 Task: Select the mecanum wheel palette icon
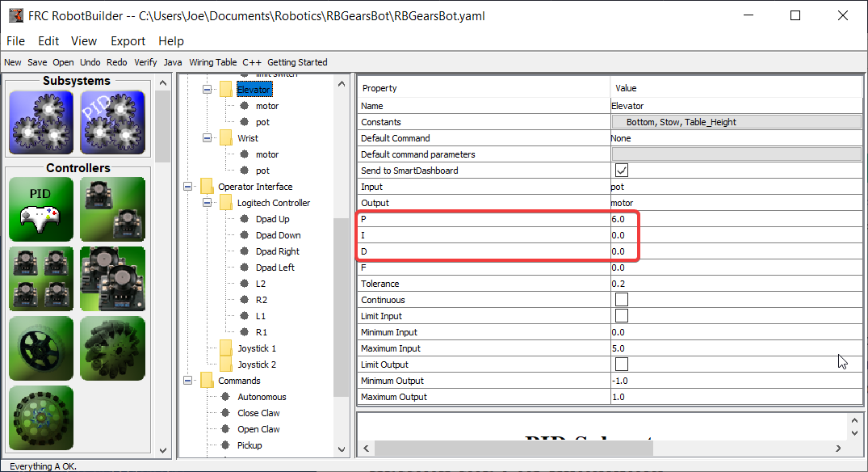pyautogui.click(x=113, y=348)
